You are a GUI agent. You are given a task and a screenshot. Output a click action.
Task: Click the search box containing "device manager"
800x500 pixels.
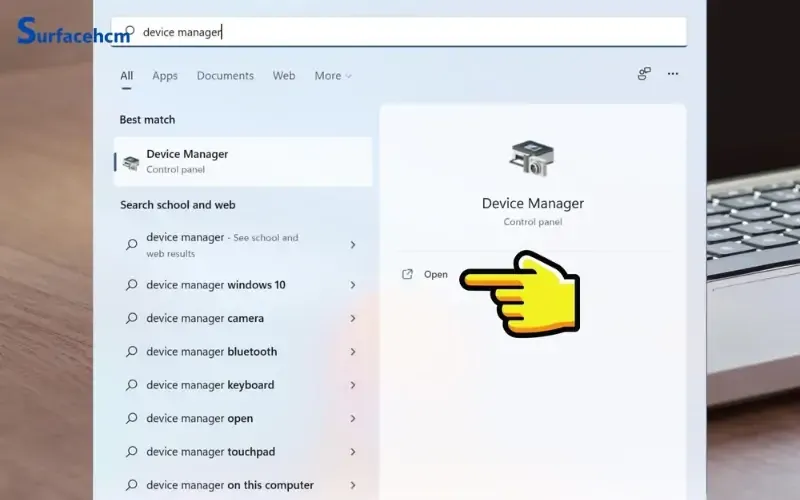point(399,32)
